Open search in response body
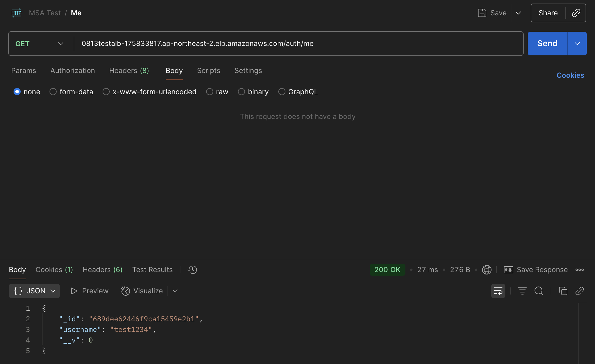 pyautogui.click(x=539, y=291)
